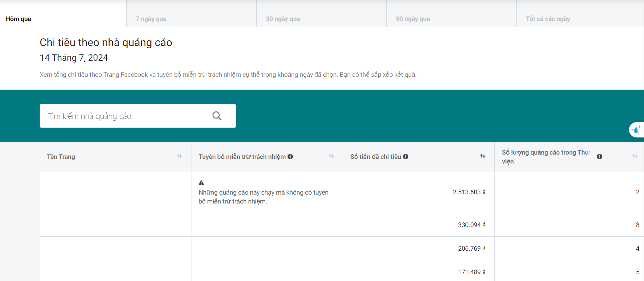Open the water drop sparkle extension icon
The height and width of the screenshot is (281, 644).
636,130
